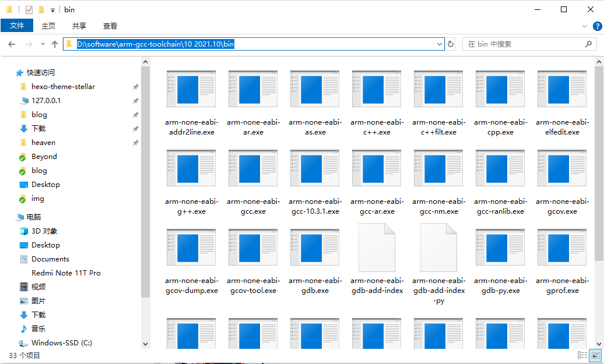
Task: Click the properties checkmark icon in title bar
Action: pyautogui.click(x=29, y=10)
